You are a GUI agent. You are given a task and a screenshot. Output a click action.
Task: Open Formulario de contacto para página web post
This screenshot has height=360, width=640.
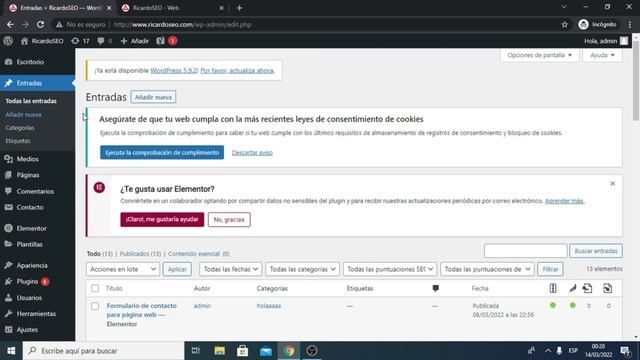[x=142, y=310]
